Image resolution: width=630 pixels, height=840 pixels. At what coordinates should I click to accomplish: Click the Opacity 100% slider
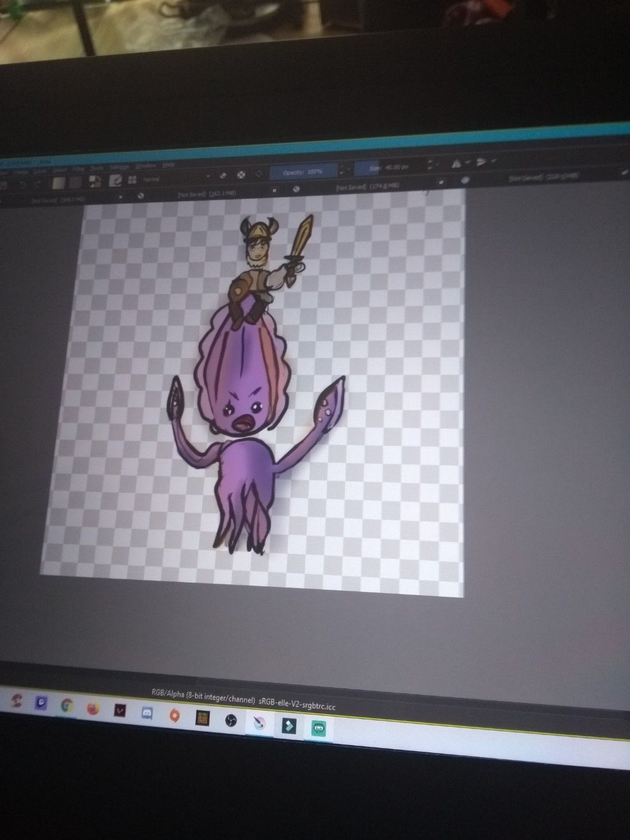pos(303,172)
